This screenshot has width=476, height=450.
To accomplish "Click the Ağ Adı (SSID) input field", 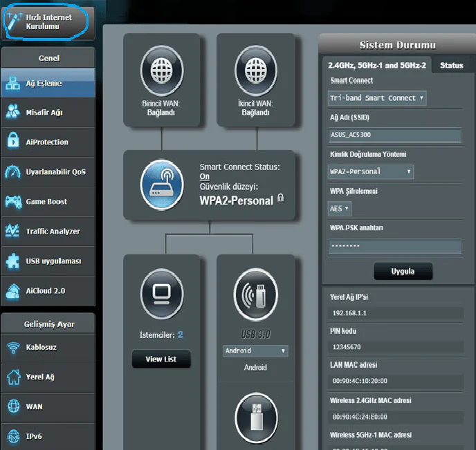I will pos(394,135).
